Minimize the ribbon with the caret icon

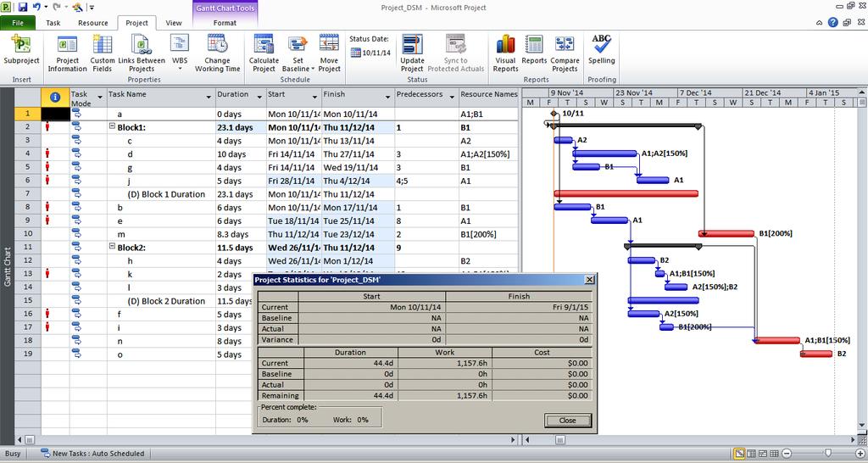coord(820,23)
